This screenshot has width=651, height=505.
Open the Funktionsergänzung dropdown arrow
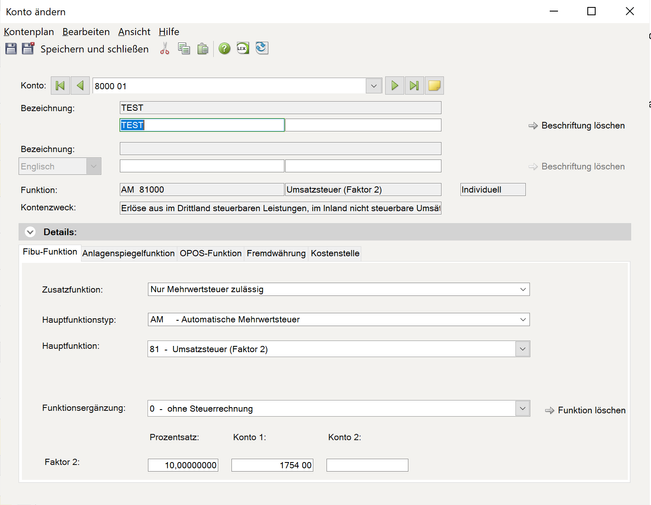(523, 409)
